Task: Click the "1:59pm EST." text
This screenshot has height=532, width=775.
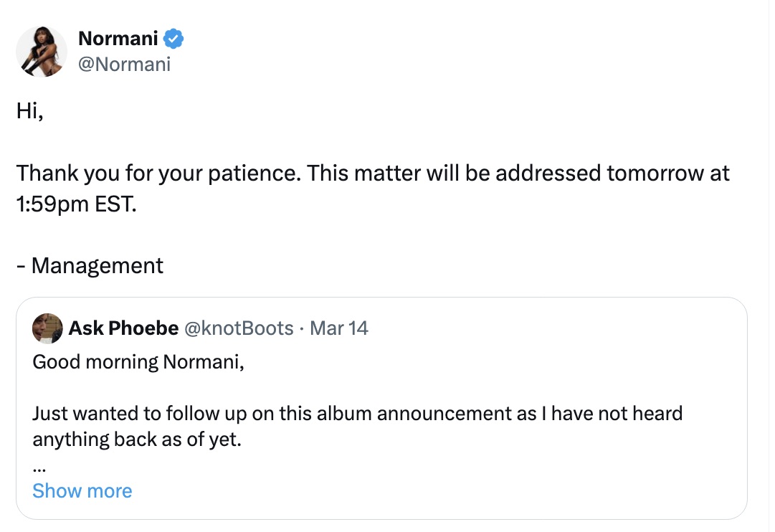Action: (75, 204)
